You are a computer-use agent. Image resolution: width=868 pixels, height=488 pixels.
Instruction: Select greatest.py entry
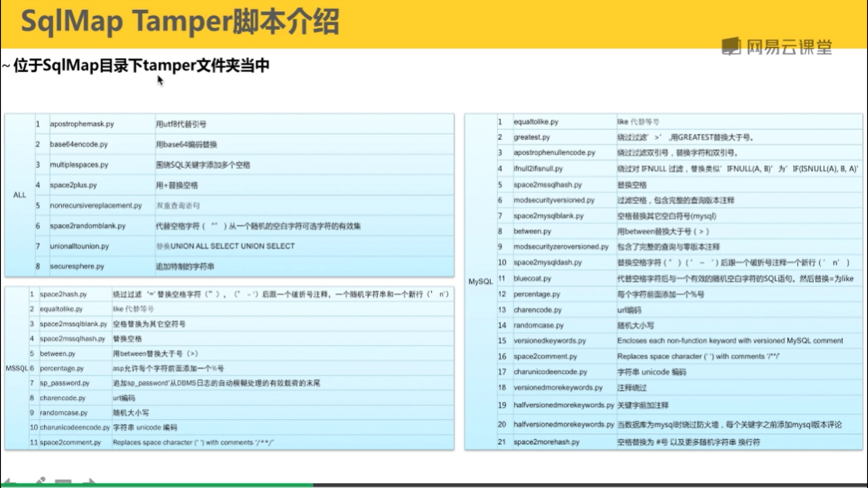click(532, 137)
